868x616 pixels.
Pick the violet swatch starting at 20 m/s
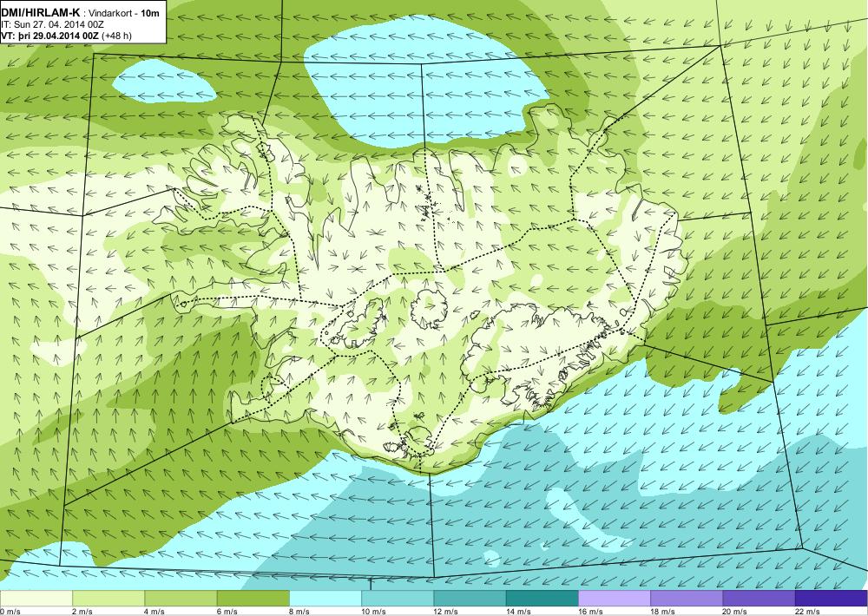(759, 599)
